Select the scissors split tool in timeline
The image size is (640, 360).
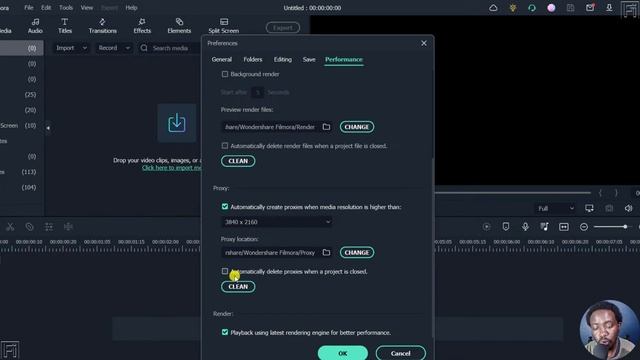click(x=10, y=227)
